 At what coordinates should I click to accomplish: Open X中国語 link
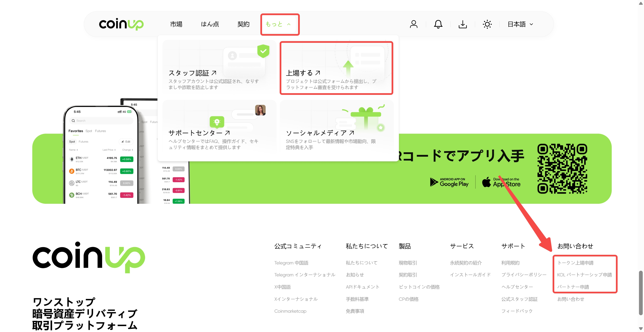[x=283, y=287]
